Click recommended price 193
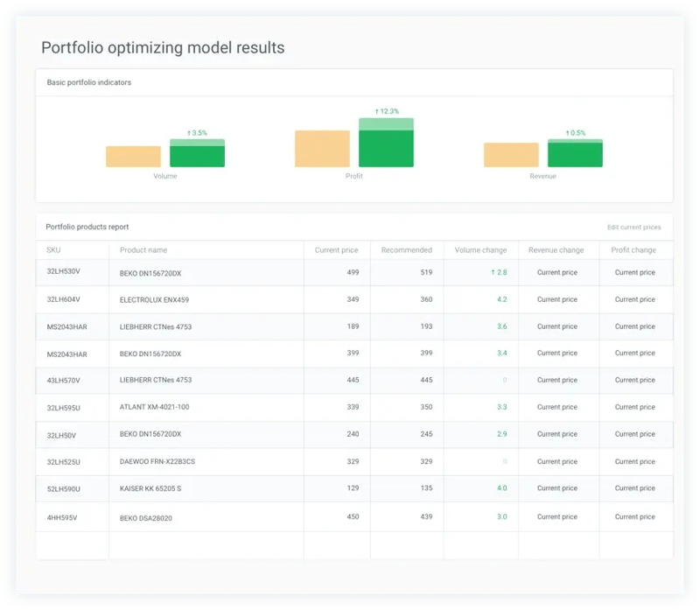This screenshot has height=610, width=700. [426, 327]
